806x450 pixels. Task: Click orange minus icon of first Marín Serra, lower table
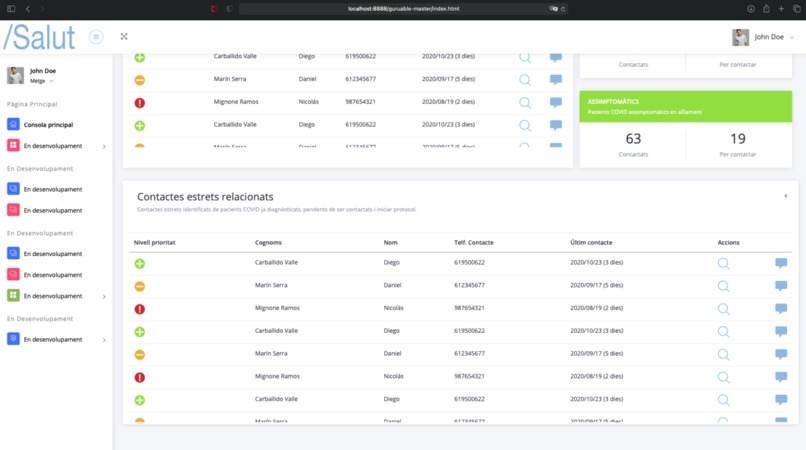click(139, 286)
